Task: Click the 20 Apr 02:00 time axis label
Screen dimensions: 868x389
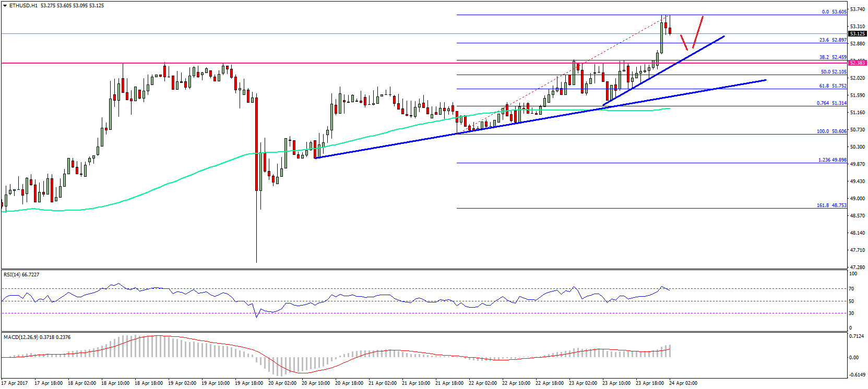Action: click(282, 383)
